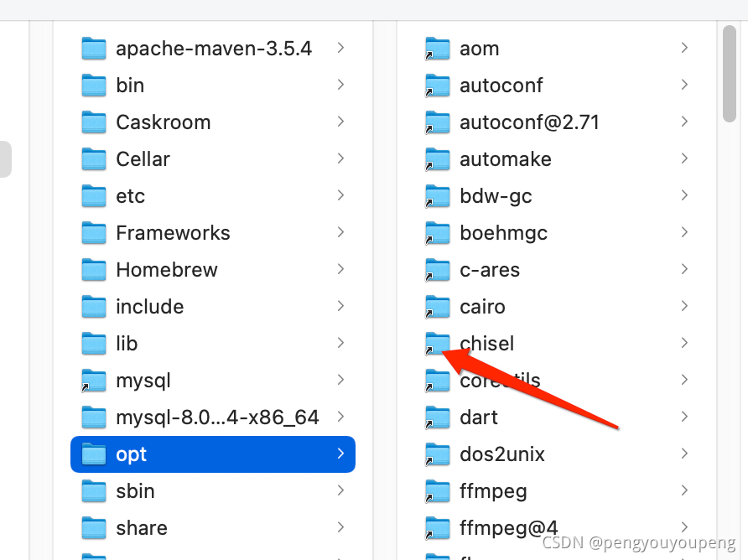Screen dimensions: 748x560
Task: Click the boehmgc alias folder icon
Action: (x=438, y=233)
